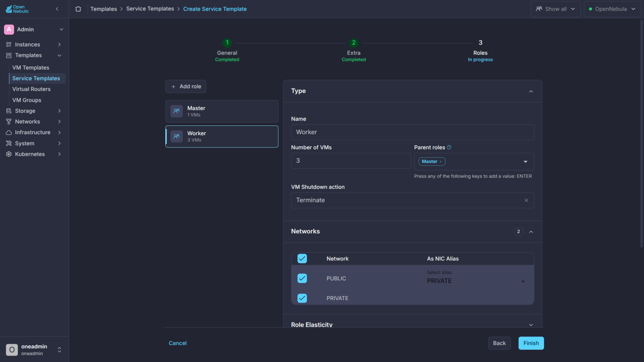Click the Networks sidebar label
This screenshot has width=644, height=362.
coord(28,122)
